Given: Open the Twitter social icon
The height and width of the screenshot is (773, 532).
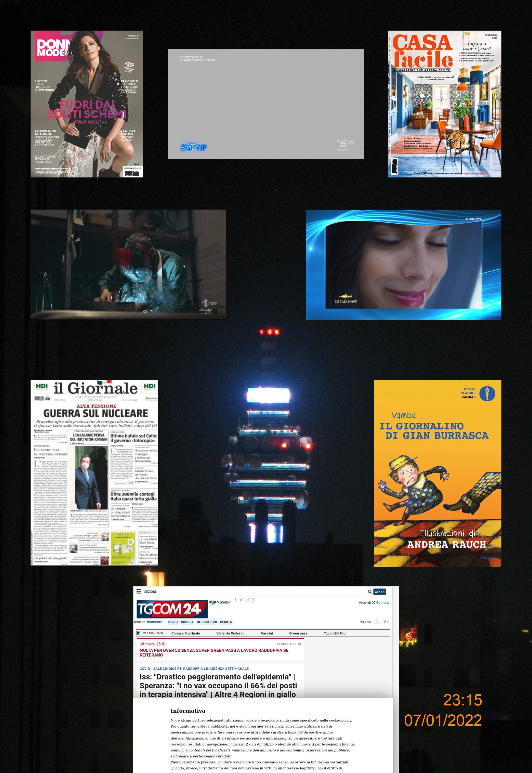Looking at the screenshot, I should [241, 600].
